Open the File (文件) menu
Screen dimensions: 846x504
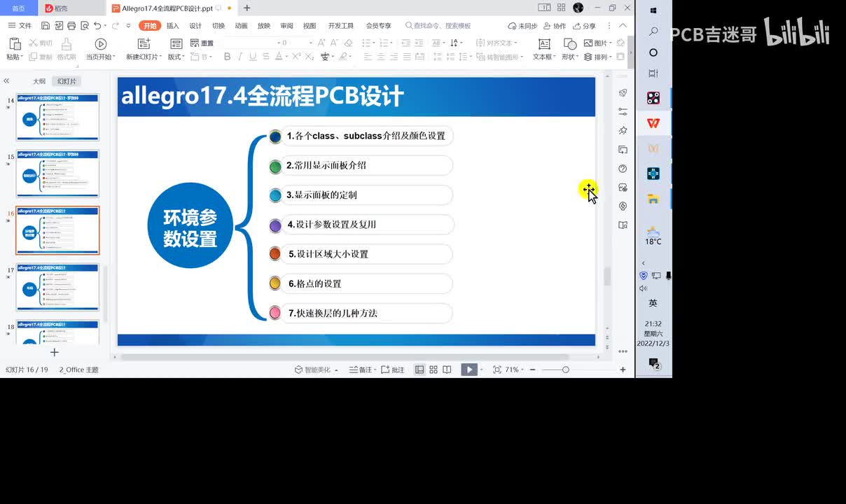tap(20, 26)
